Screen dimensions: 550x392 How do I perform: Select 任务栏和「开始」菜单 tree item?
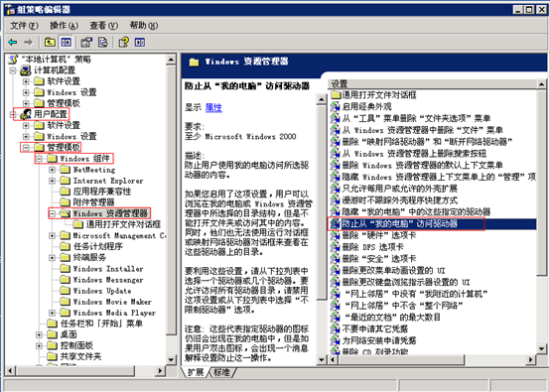click(101, 324)
